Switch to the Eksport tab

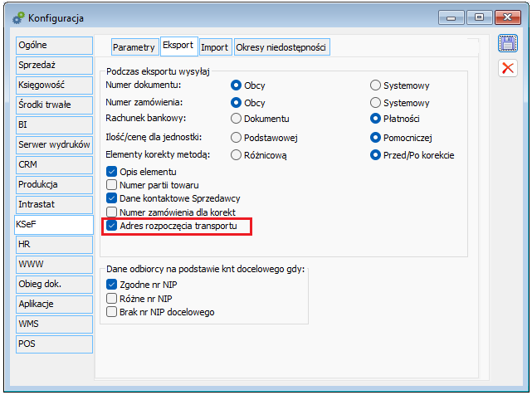click(178, 46)
